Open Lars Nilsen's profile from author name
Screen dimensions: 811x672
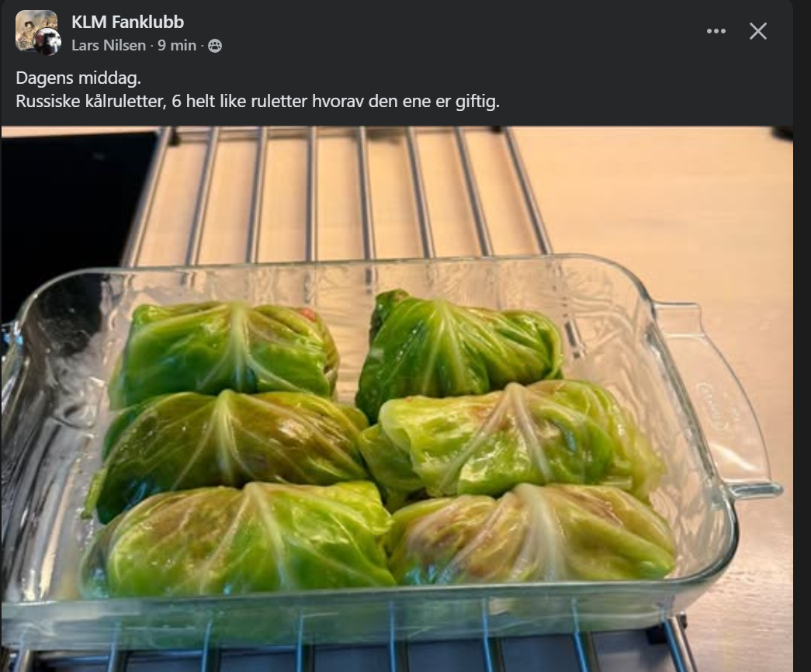coord(109,46)
